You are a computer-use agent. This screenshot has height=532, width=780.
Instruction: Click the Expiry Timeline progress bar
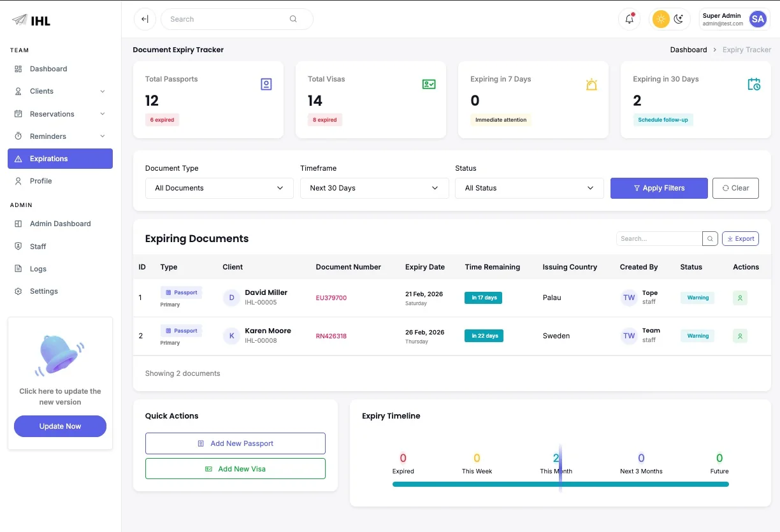pos(561,484)
